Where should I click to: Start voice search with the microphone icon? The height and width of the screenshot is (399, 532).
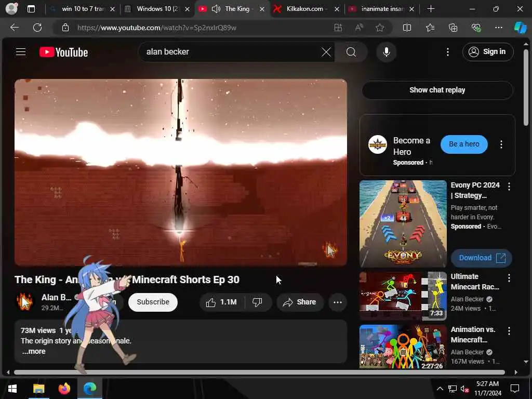click(x=386, y=52)
